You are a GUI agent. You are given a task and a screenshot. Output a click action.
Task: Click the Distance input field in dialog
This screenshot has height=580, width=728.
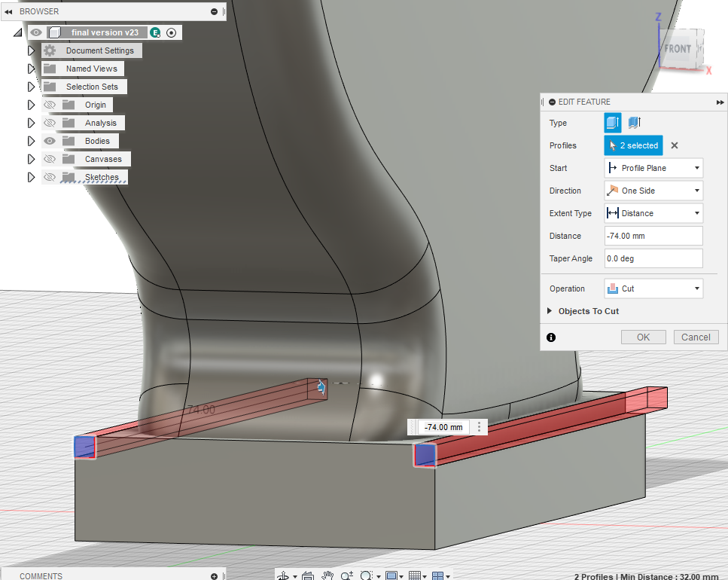(x=653, y=236)
